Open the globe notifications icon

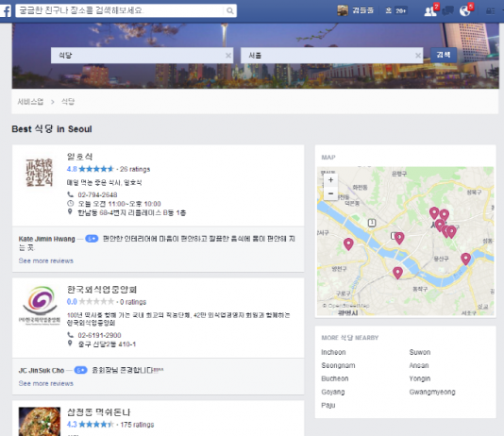click(x=465, y=10)
